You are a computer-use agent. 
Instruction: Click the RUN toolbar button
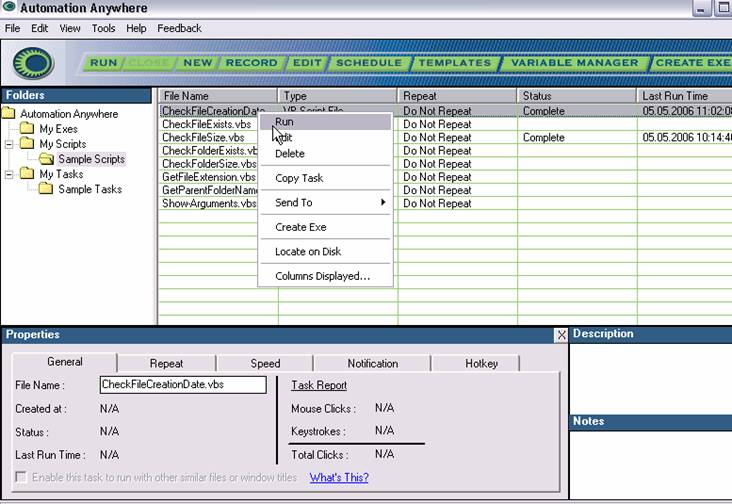(103, 63)
